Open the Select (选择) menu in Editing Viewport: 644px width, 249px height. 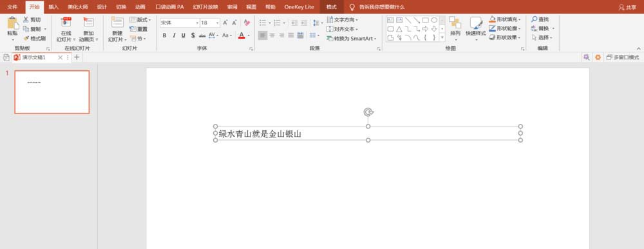pos(542,37)
